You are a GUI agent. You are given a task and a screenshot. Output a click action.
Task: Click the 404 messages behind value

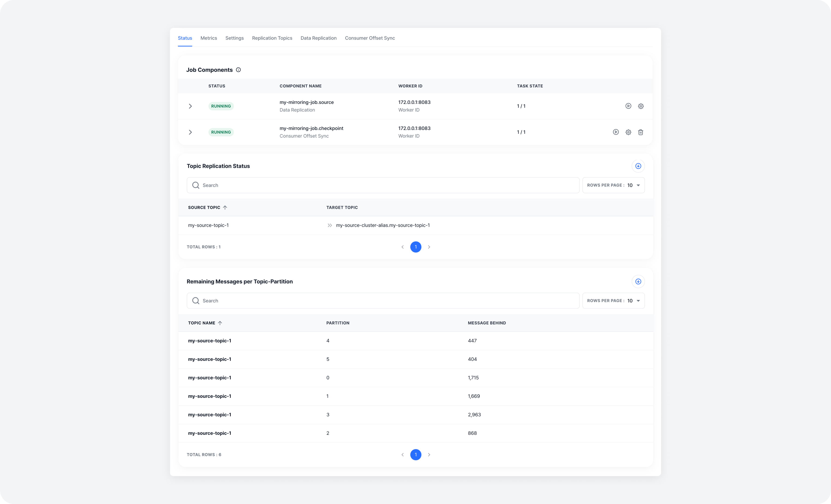[472, 359]
